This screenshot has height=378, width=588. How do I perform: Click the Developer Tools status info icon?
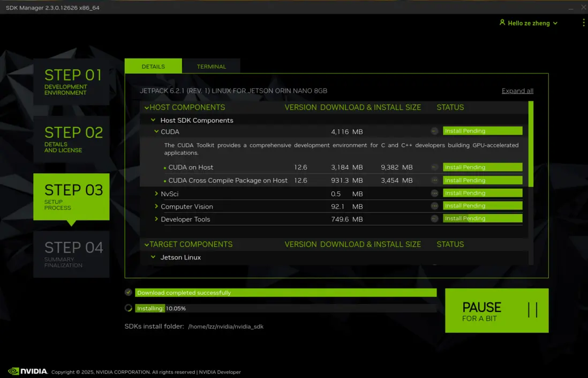point(434,218)
